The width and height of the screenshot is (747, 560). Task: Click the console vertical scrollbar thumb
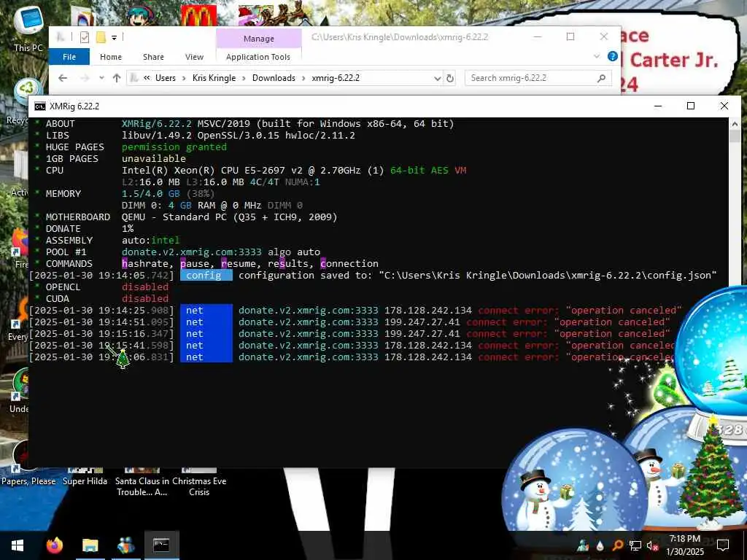tap(735, 135)
